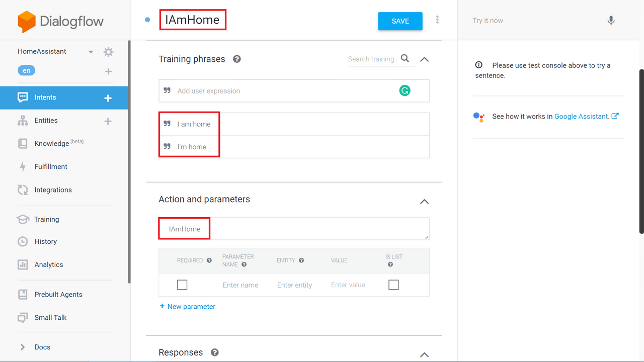Click Training phrases help question mark
The height and width of the screenshot is (362, 644).
point(237,59)
